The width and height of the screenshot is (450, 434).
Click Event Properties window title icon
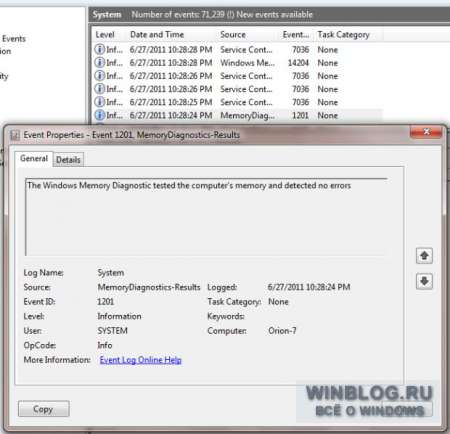pyautogui.click(x=15, y=135)
